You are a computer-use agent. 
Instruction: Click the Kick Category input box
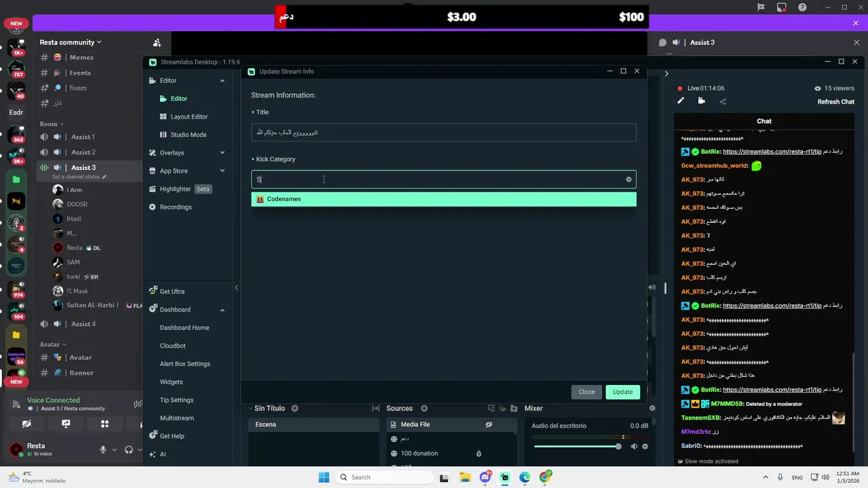click(443, 180)
